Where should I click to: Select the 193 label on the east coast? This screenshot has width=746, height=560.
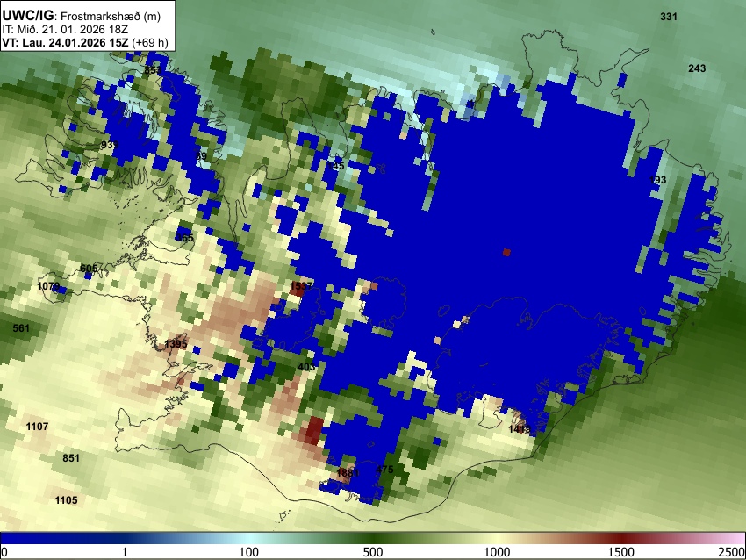tap(658, 180)
